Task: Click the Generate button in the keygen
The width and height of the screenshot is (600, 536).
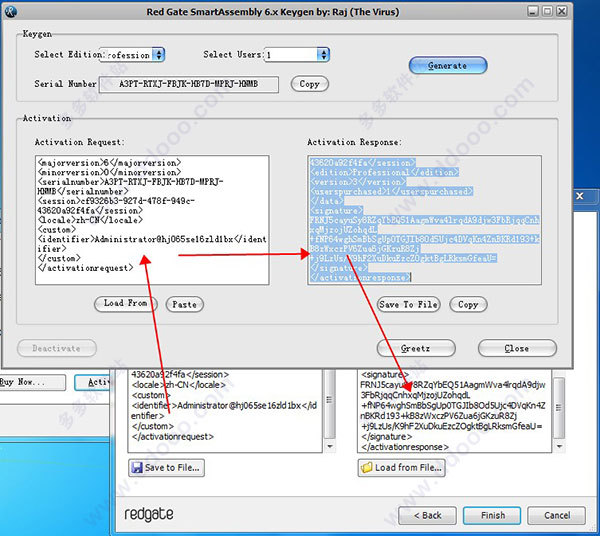Action: pyautogui.click(x=448, y=65)
